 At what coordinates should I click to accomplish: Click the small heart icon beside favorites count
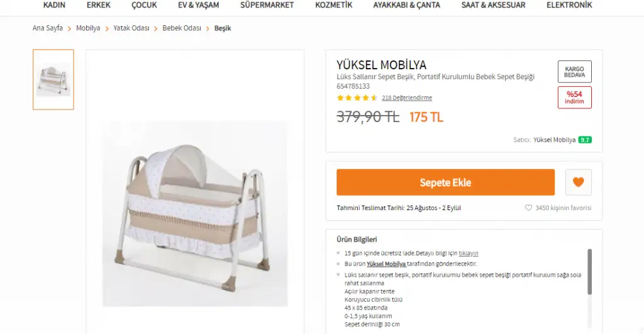(x=528, y=208)
